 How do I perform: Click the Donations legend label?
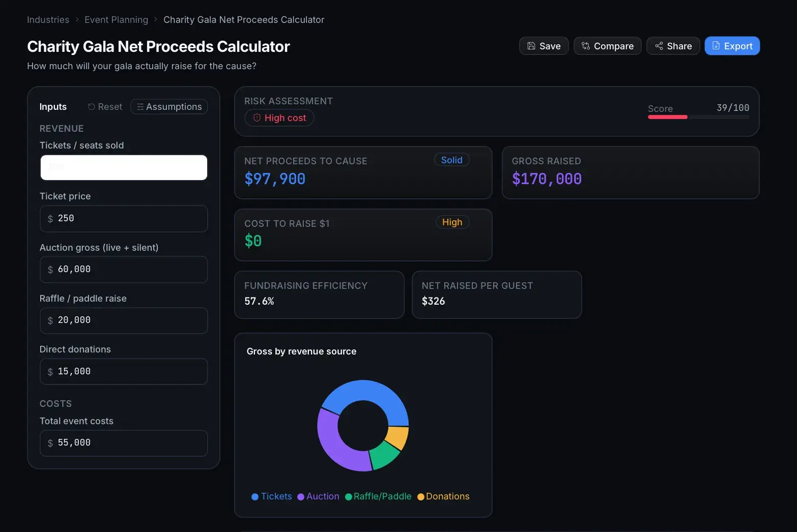point(448,496)
